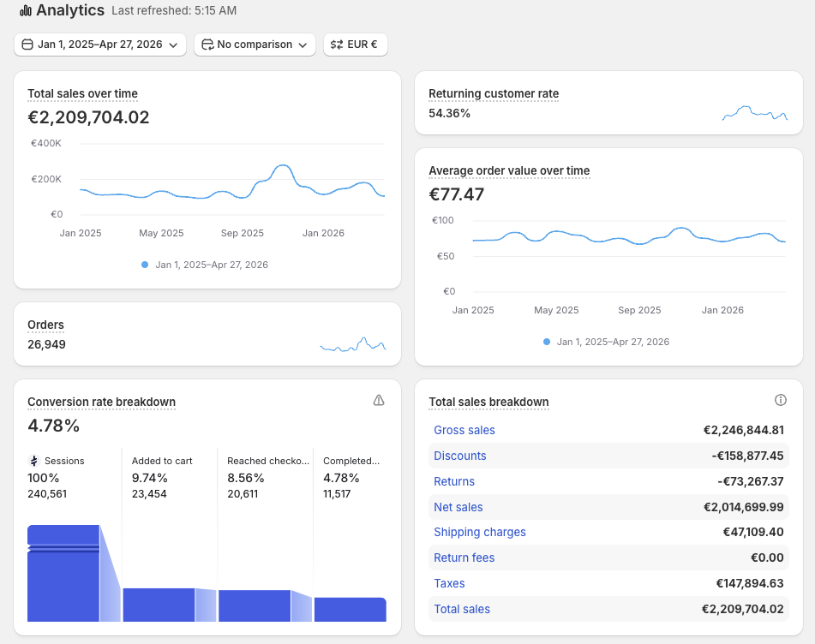Open the Gross sales link

(464, 430)
